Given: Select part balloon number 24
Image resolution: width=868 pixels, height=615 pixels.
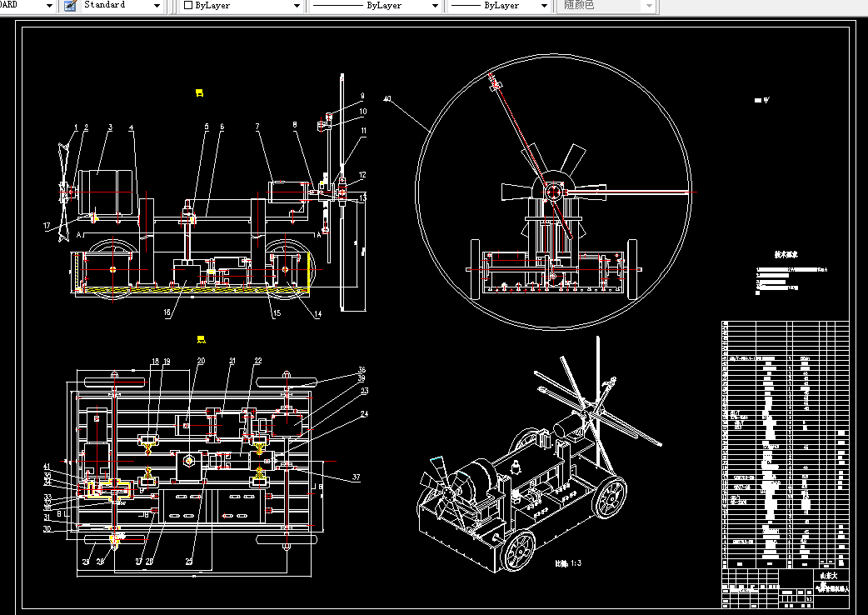Looking at the screenshot, I should click(364, 413).
